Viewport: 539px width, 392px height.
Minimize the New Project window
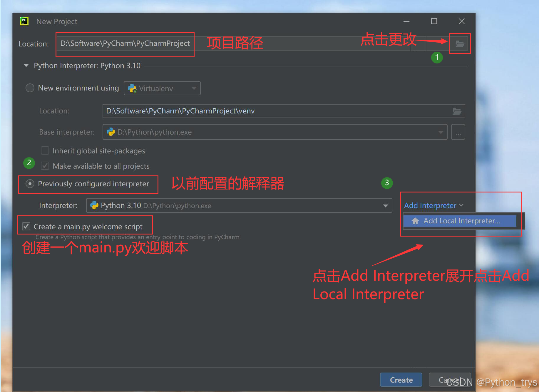click(406, 21)
